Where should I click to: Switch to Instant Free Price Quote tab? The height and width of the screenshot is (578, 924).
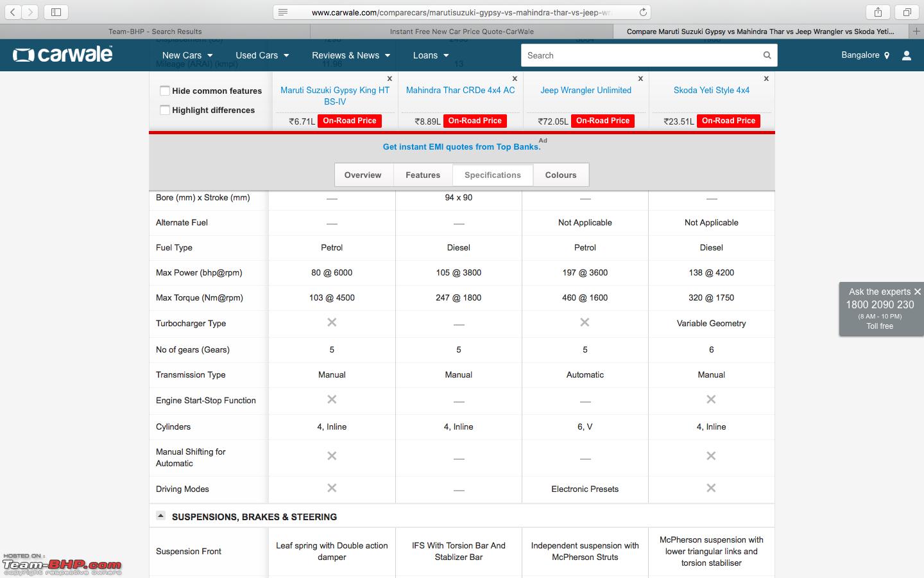point(462,31)
